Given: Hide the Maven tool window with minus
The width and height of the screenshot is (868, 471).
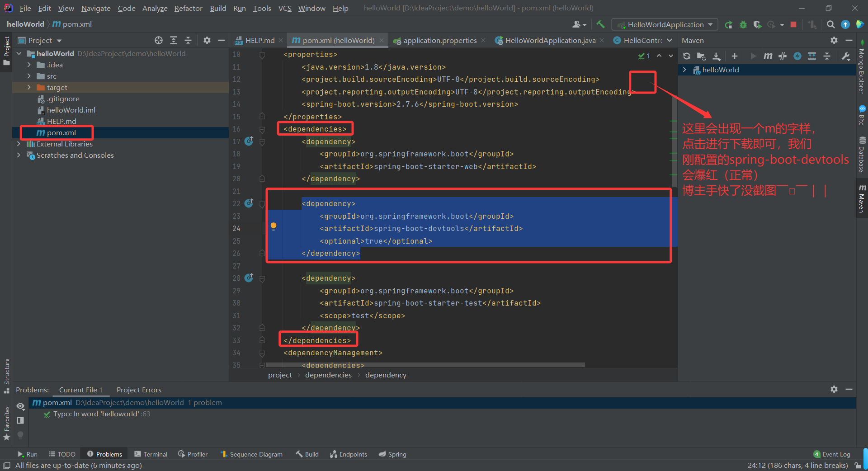Looking at the screenshot, I should click(x=849, y=40).
